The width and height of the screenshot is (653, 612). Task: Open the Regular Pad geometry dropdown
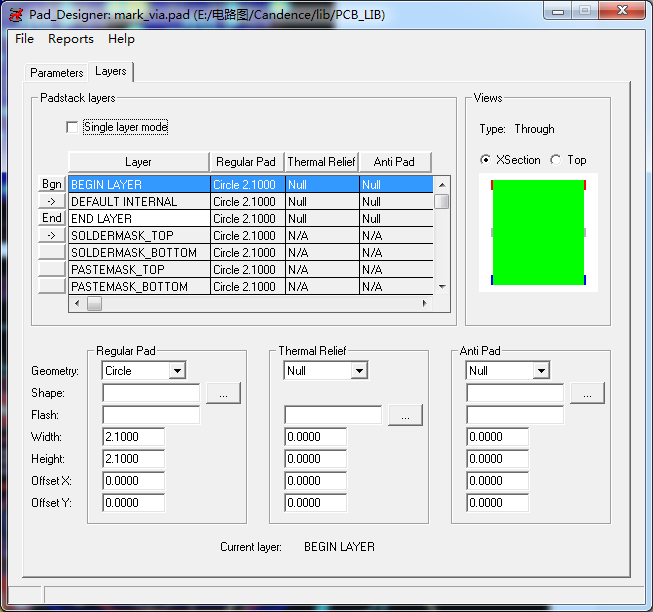point(177,371)
